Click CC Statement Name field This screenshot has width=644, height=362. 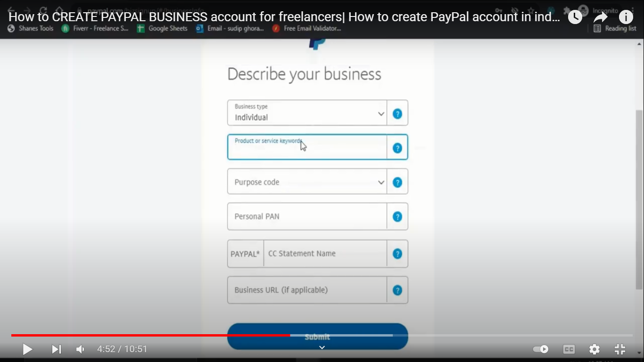(325, 254)
